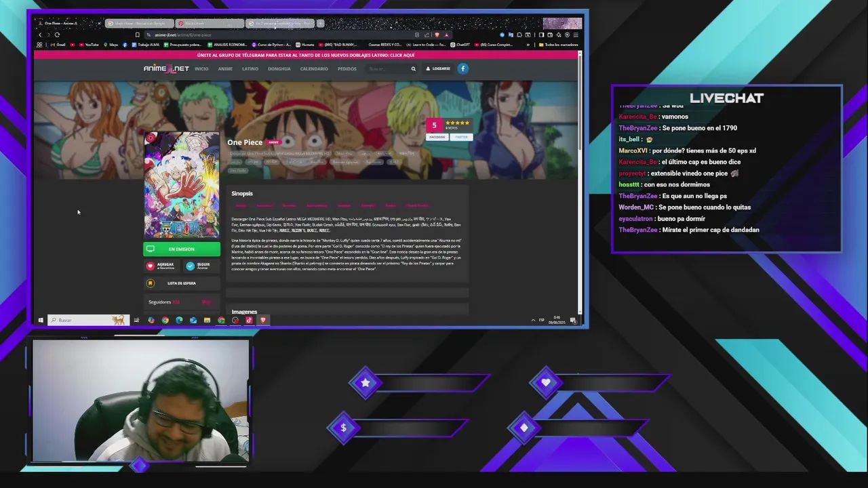Open Brave browser from the taskbar

pyautogui.click(x=263, y=320)
